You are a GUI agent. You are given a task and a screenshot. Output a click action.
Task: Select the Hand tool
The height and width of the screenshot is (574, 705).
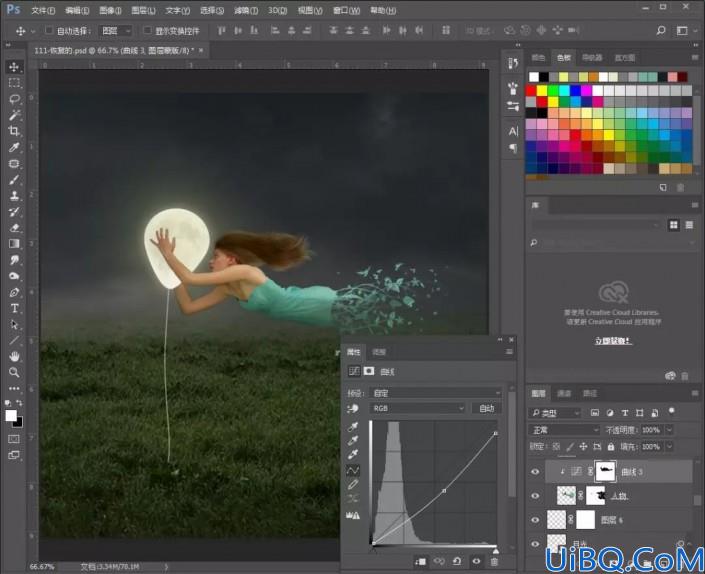point(14,356)
